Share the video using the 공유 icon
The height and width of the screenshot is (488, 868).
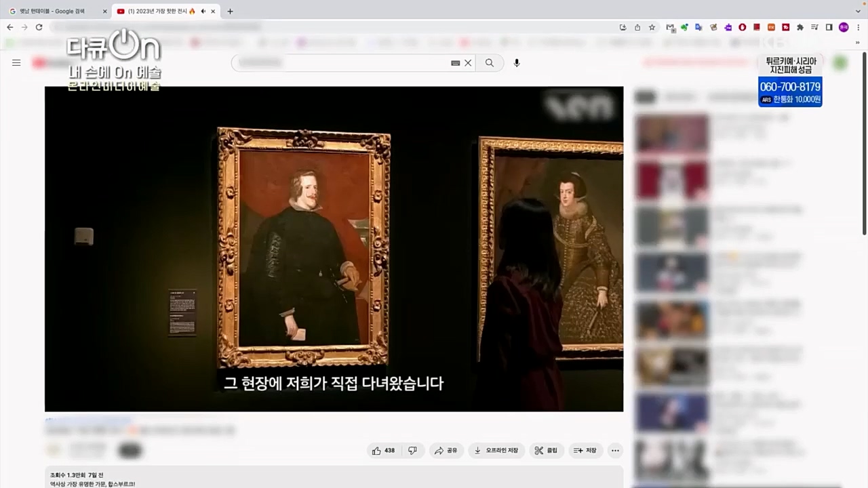click(446, 450)
